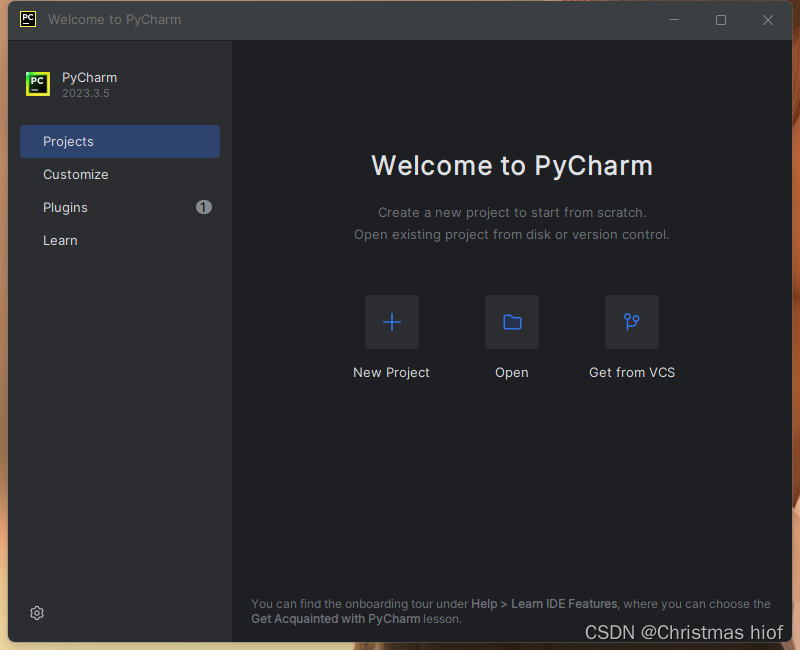Click the Welcome to PyCharm heading
800x650 pixels.
(512, 166)
